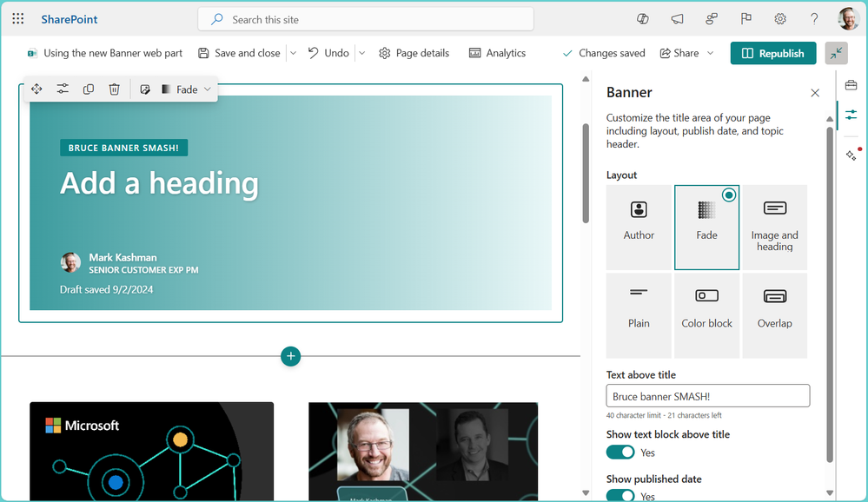The height and width of the screenshot is (502, 868).
Task: Open the people connections icon in header
Action: click(x=712, y=19)
